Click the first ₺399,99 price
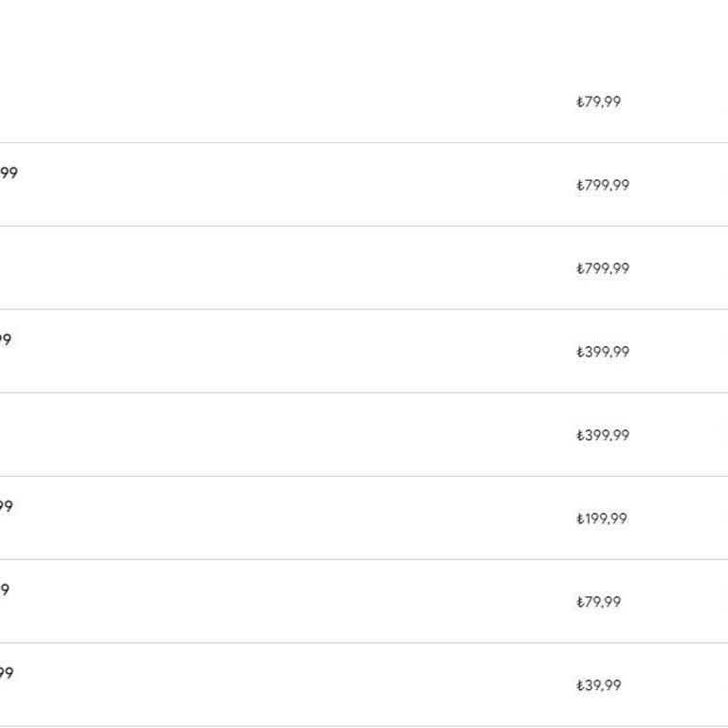The image size is (728, 728). coord(602,352)
